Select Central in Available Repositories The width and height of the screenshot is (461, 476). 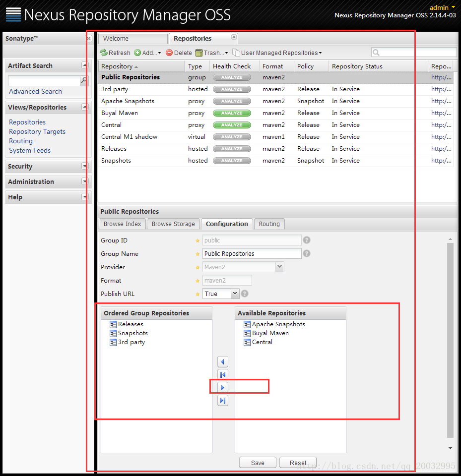262,342
